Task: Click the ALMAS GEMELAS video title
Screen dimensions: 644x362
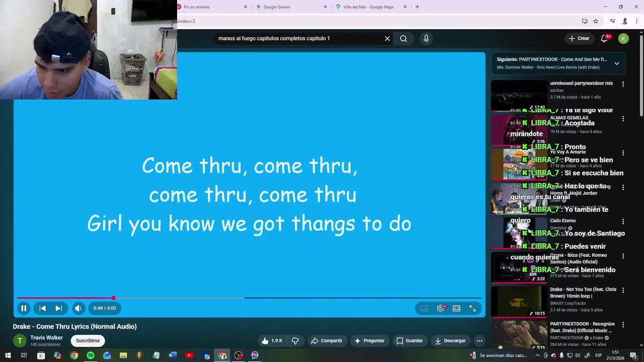Action: (569, 118)
